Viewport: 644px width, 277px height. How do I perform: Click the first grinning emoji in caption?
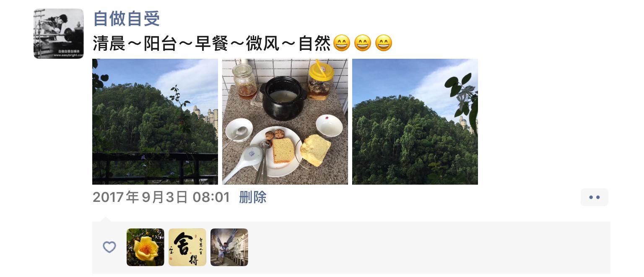point(342,43)
